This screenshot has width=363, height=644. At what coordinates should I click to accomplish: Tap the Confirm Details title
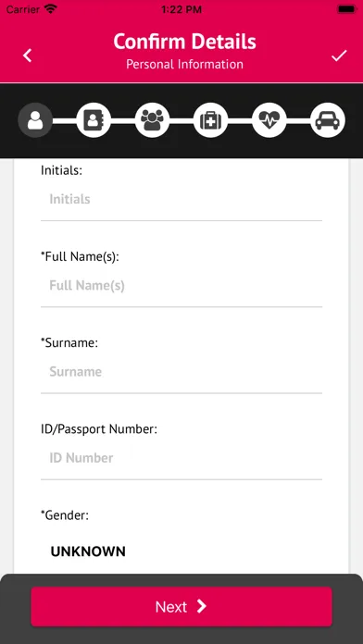click(x=184, y=42)
